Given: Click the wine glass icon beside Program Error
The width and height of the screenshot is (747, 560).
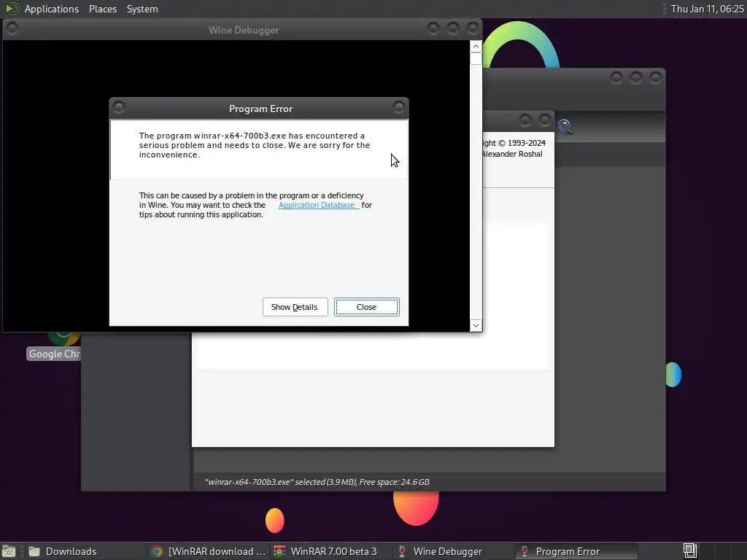Looking at the screenshot, I should coord(525,551).
